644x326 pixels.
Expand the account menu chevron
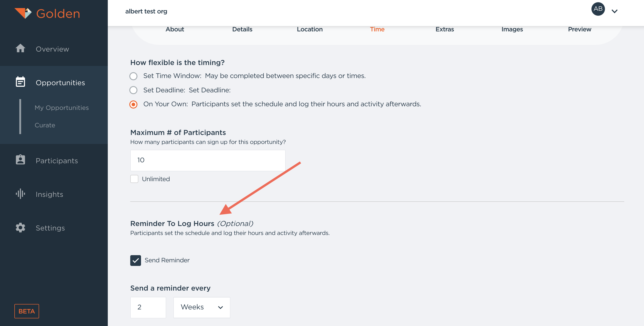615,11
